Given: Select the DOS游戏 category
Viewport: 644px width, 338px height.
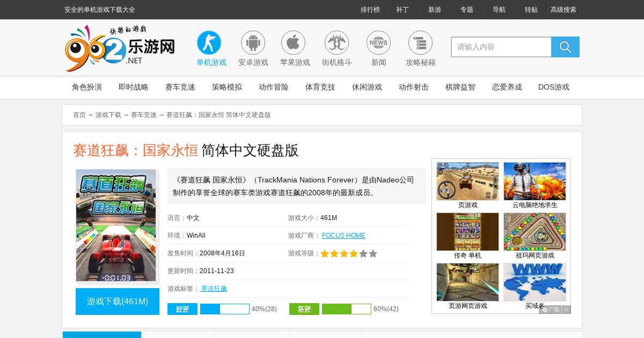Looking at the screenshot, I should [x=554, y=87].
